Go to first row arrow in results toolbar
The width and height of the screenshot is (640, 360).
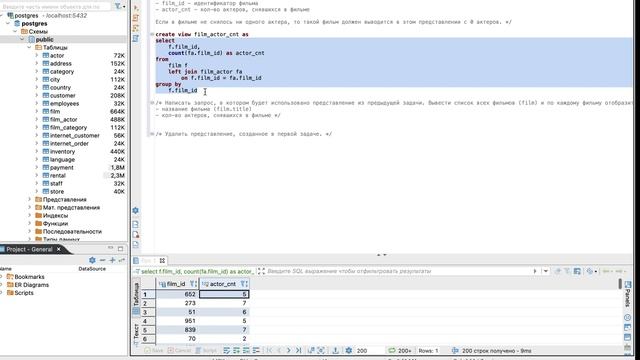coord(269,350)
